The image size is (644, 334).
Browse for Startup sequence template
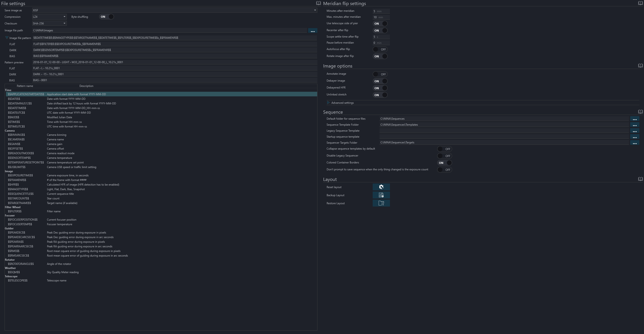click(635, 137)
